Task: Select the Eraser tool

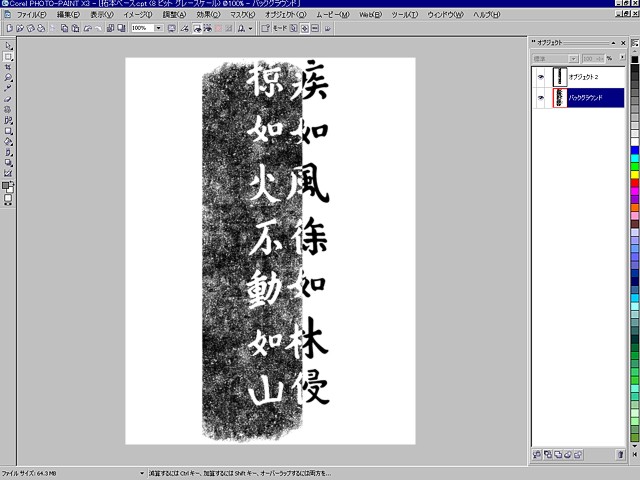Action: (8, 99)
